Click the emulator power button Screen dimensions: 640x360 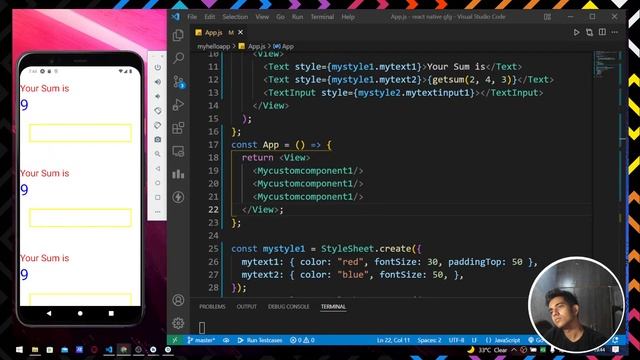158,67
